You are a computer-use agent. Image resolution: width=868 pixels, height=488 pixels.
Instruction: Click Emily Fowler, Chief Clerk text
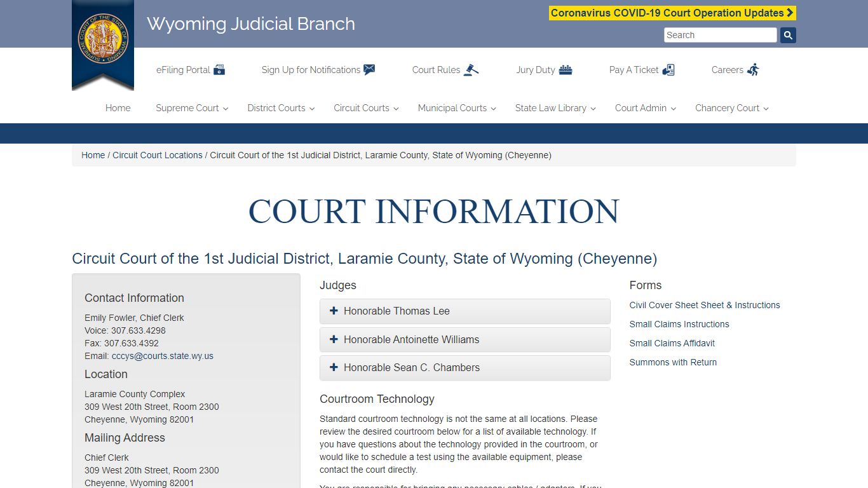134,318
